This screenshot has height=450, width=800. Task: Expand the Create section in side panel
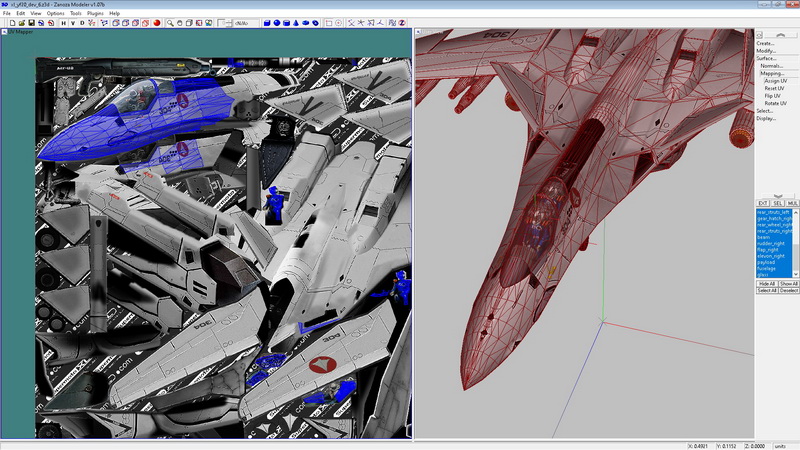[x=765, y=43]
